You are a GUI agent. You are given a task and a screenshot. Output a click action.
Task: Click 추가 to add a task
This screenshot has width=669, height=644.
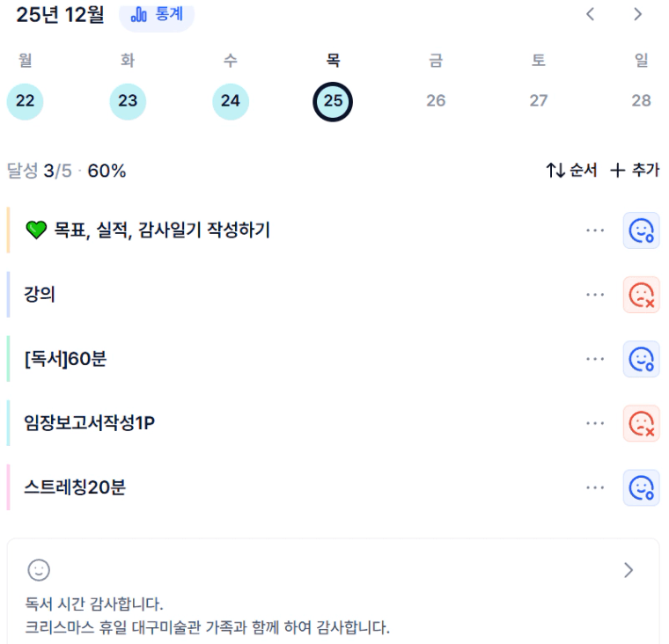pos(635,171)
